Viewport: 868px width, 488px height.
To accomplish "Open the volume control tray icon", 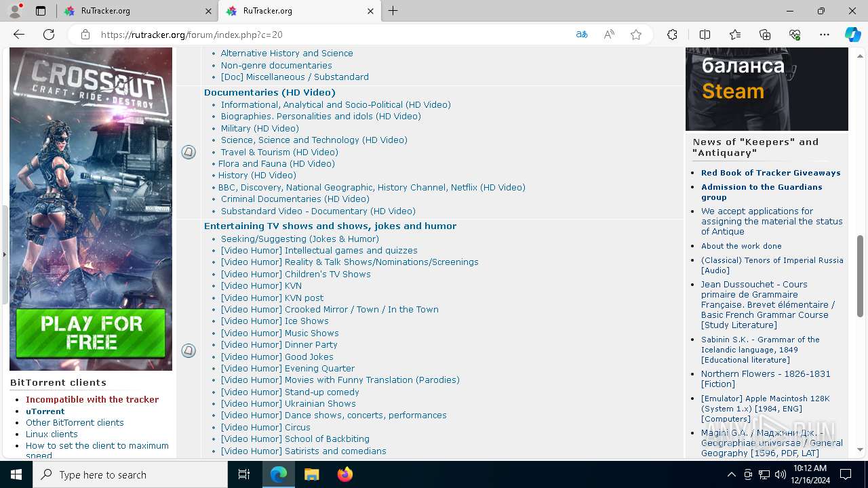I will (780, 474).
